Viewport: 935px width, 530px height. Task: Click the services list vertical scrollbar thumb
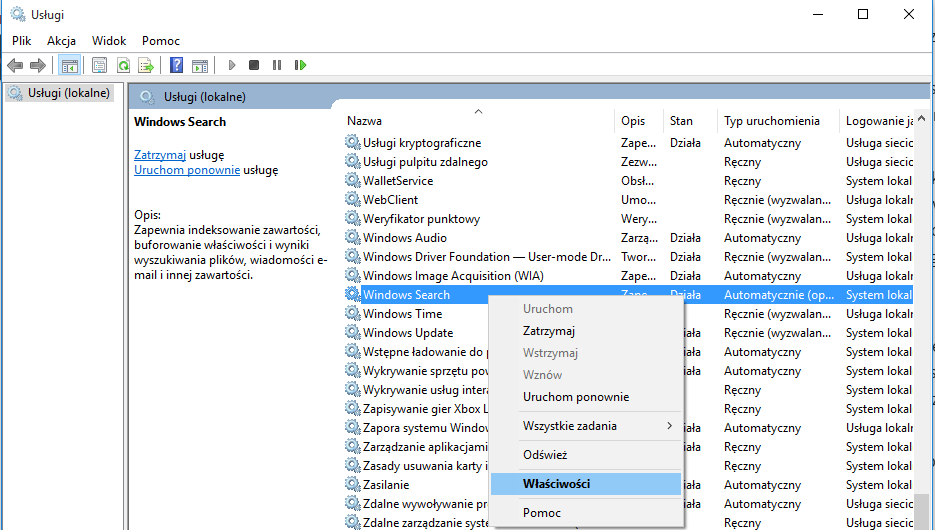tap(921, 510)
